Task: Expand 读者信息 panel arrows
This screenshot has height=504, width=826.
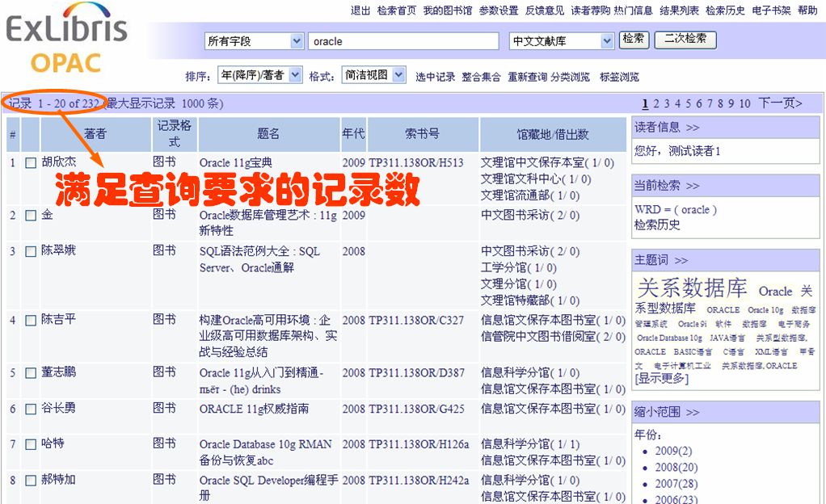Action: click(693, 128)
